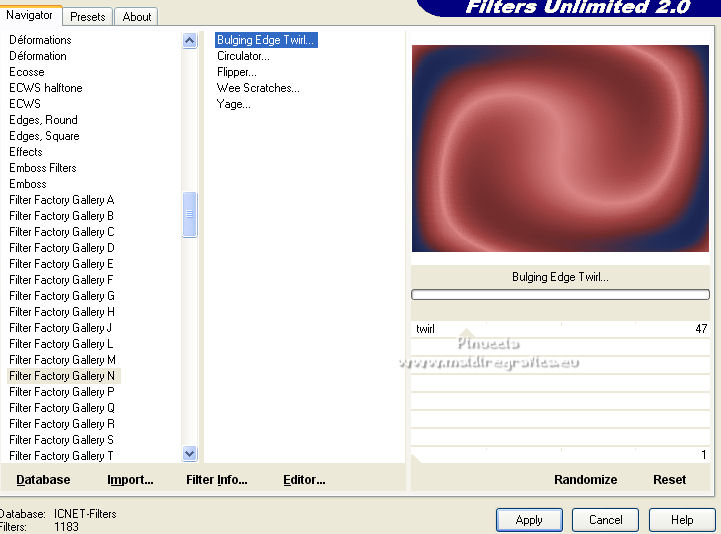Select the Yage filter
Viewport: 721px width, 534px height.
234,104
